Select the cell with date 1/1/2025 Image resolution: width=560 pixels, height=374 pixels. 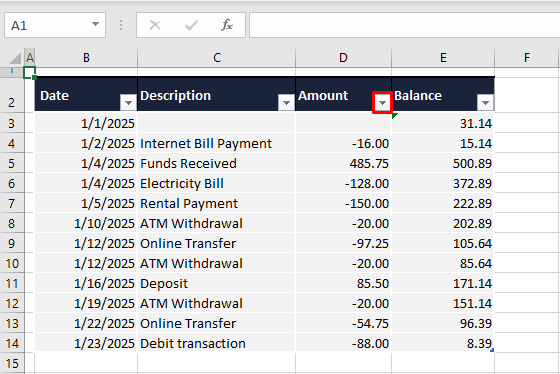point(86,123)
